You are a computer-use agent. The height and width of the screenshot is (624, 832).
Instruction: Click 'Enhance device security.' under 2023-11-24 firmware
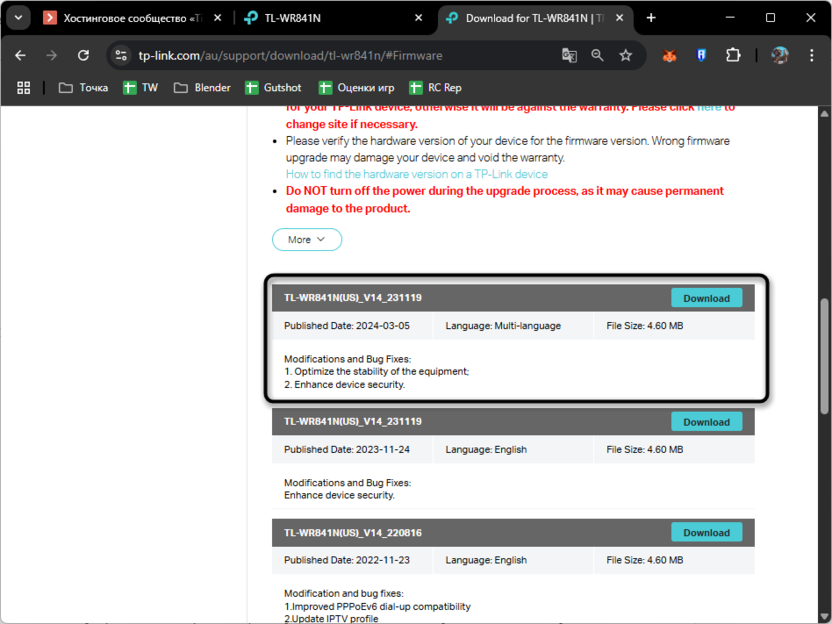[x=339, y=495]
